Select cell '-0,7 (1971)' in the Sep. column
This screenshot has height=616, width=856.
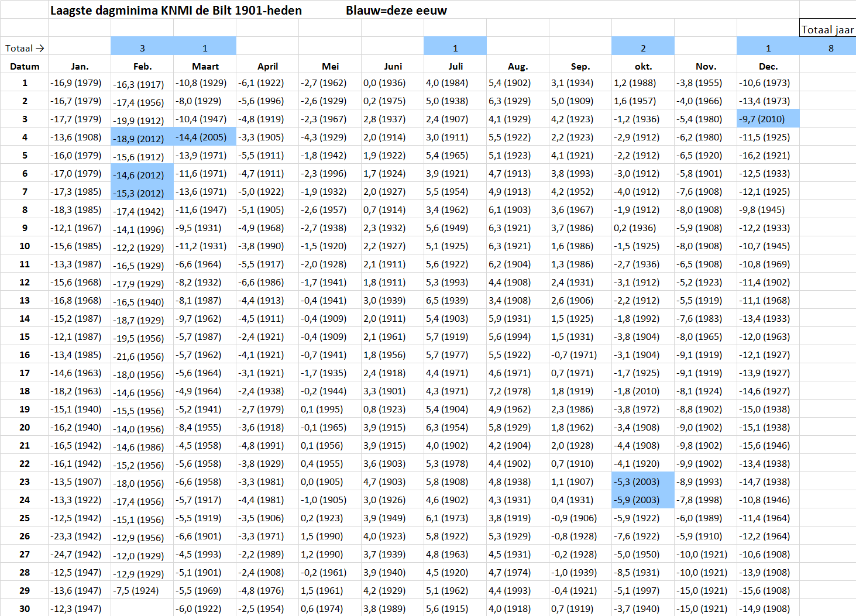580,355
